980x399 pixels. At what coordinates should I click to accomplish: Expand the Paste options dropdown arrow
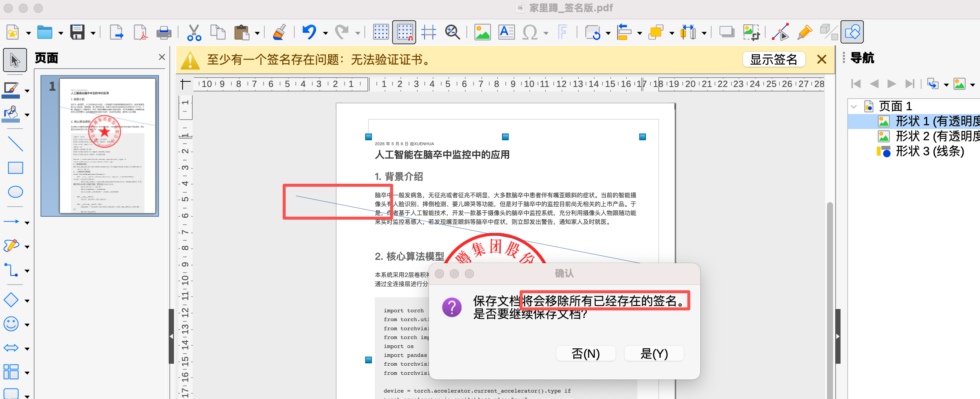pyautogui.click(x=257, y=33)
